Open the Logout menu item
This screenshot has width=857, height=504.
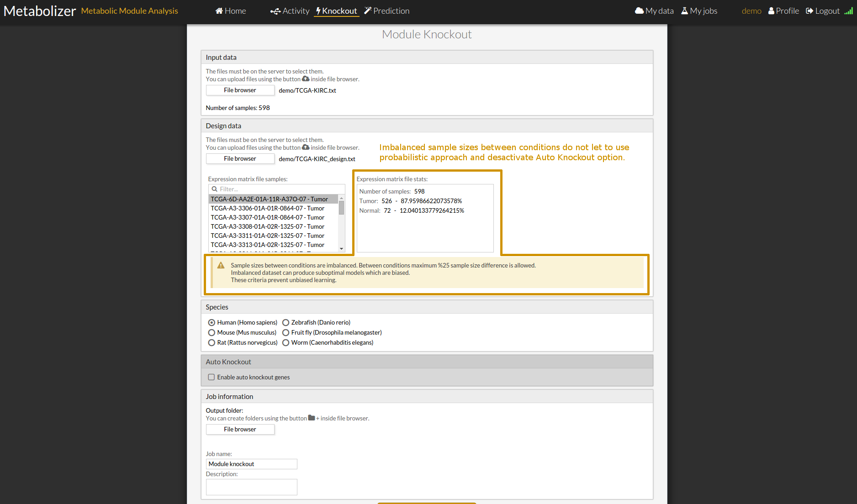823,11
